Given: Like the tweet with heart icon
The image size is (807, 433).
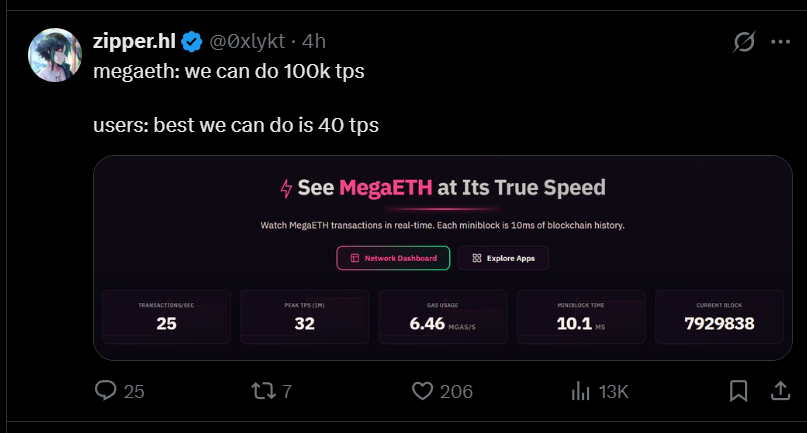Looking at the screenshot, I should tap(423, 390).
